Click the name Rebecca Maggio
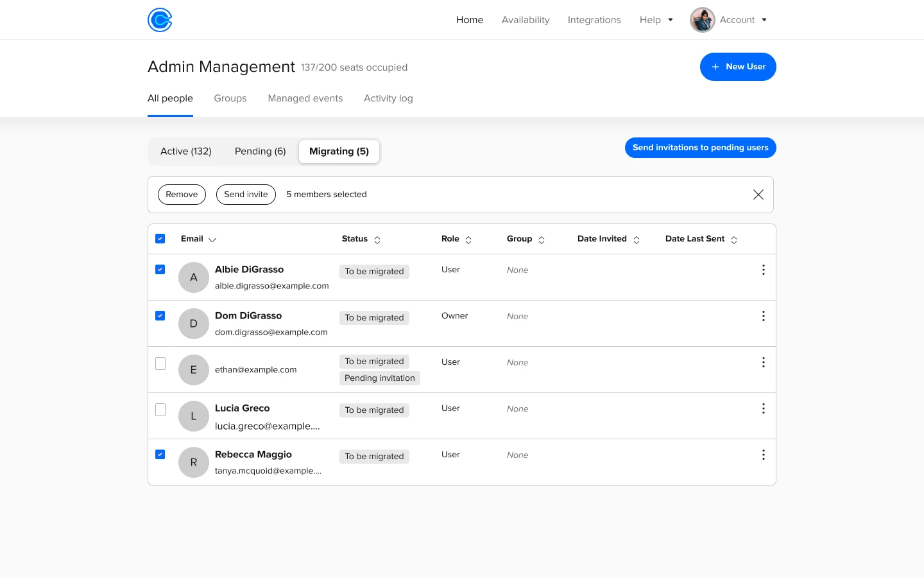Viewport: 924px width, 578px height. (253, 455)
